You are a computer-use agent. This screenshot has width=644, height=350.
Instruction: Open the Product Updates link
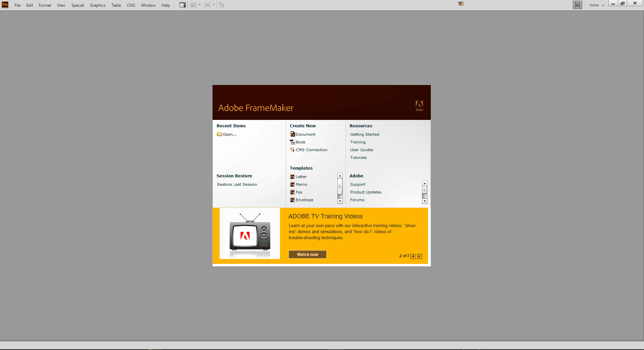pos(366,192)
